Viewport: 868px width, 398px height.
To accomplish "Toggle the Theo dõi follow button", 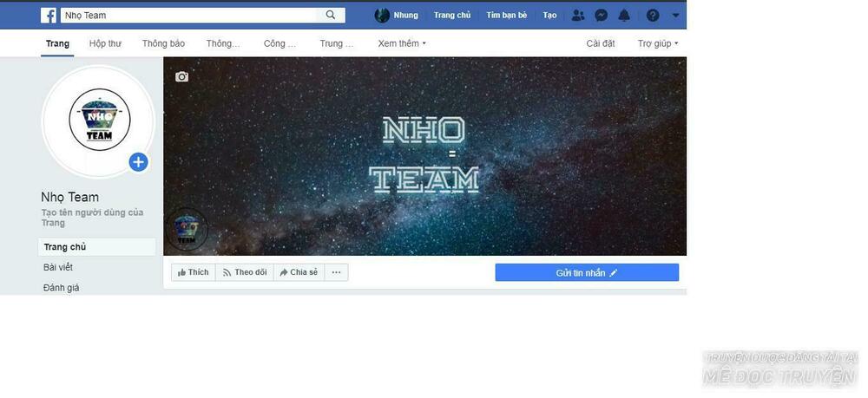I will click(x=245, y=272).
